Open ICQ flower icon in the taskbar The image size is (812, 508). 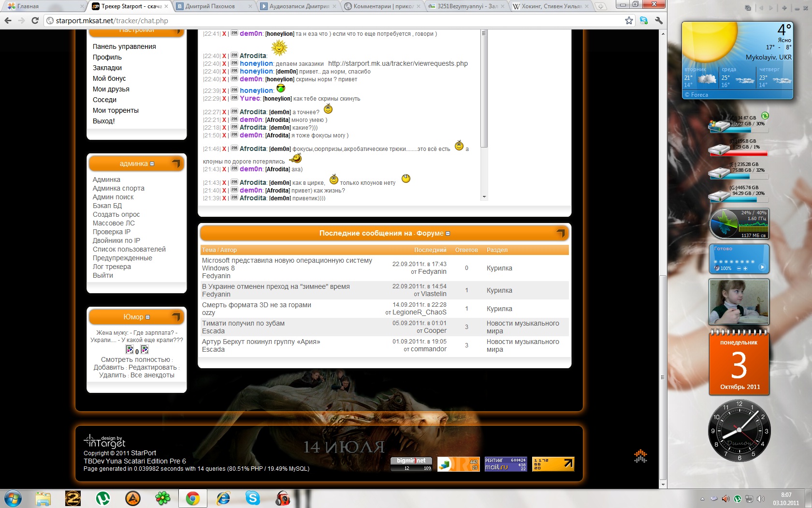point(163,498)
